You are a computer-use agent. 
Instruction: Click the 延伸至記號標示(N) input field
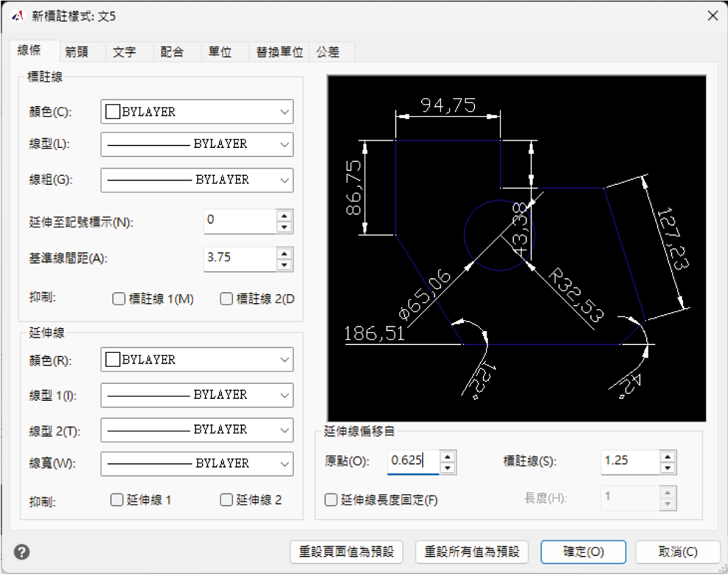pos(240,221)
